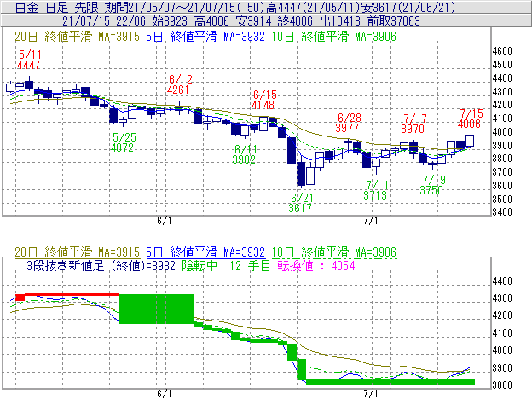Click the 6/1 date label on upper chart axis
This screenshot has width=532, height=405.
[x=165, y=221]
